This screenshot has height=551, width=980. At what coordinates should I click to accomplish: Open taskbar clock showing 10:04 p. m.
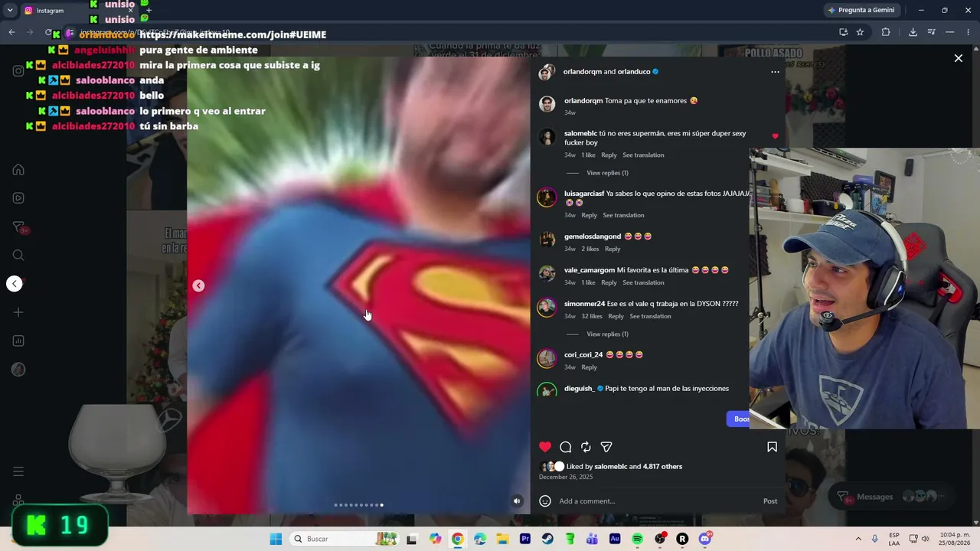click(x=954, y=539)
